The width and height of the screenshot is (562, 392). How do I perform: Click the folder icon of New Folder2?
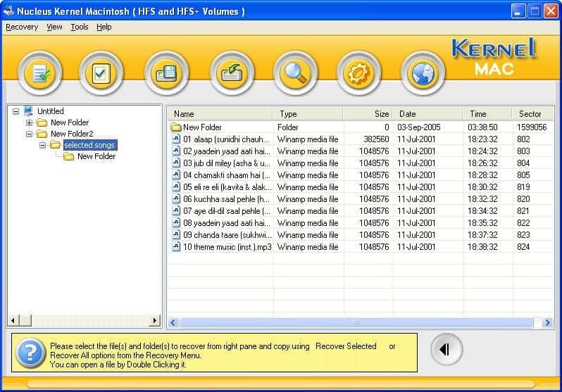[x=42, y=134]
